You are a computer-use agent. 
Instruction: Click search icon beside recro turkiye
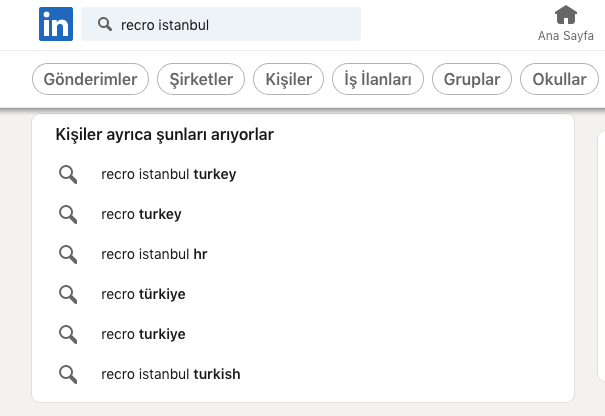click(68, 334)
